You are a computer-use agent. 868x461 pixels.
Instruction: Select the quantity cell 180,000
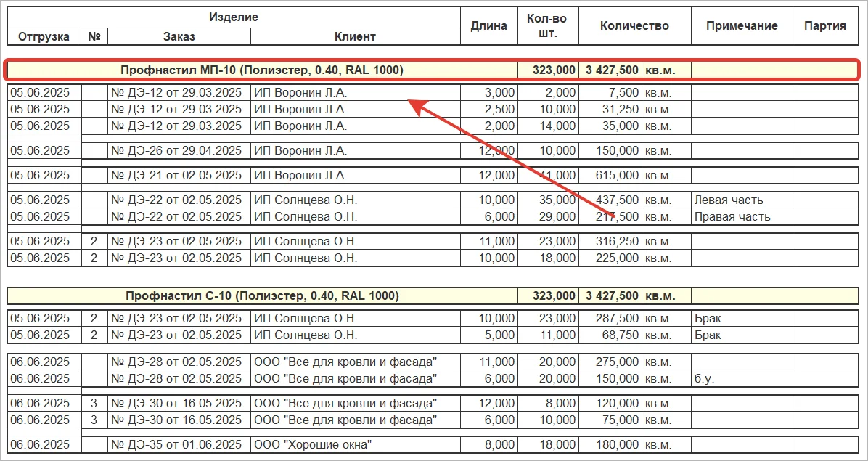(610, 444)
